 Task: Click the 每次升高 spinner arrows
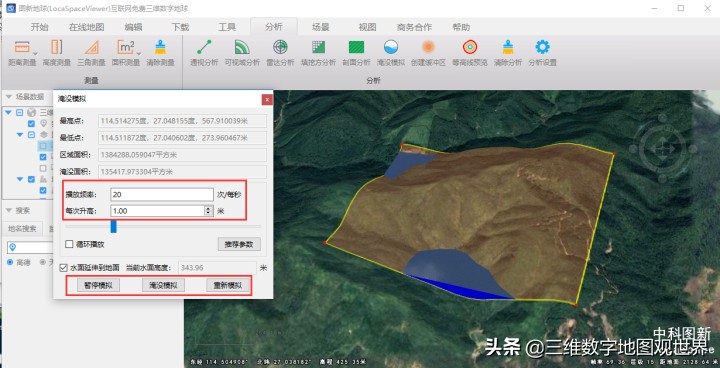pos(209,211)
